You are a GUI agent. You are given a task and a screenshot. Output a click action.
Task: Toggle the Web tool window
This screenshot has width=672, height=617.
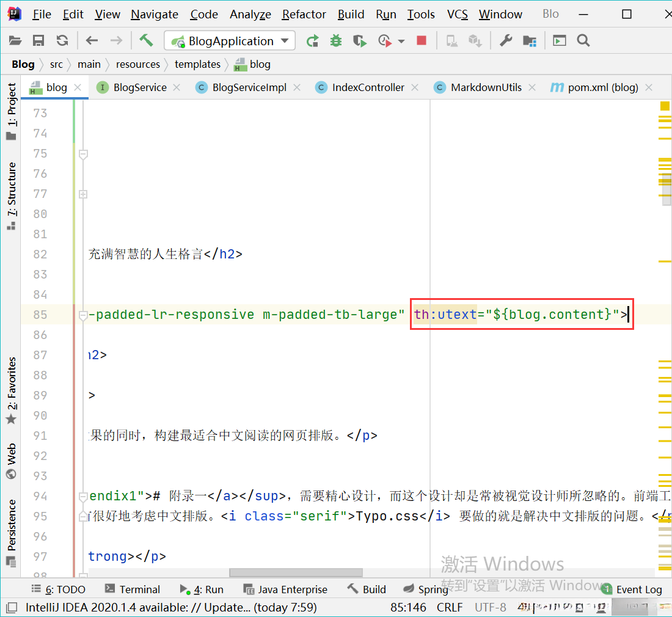point(12,461)
